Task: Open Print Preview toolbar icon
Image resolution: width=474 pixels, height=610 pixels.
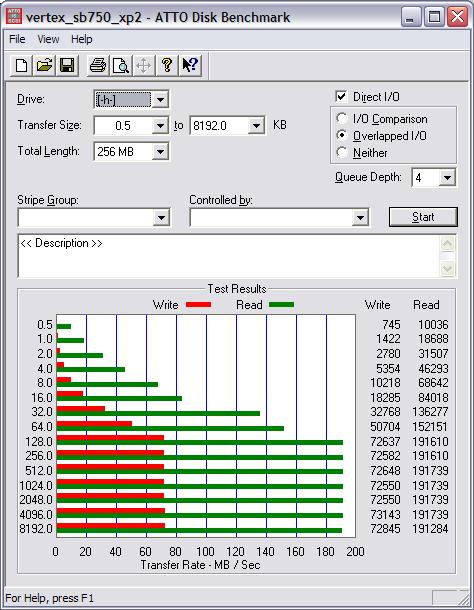Action: click(x=121, y=65)
